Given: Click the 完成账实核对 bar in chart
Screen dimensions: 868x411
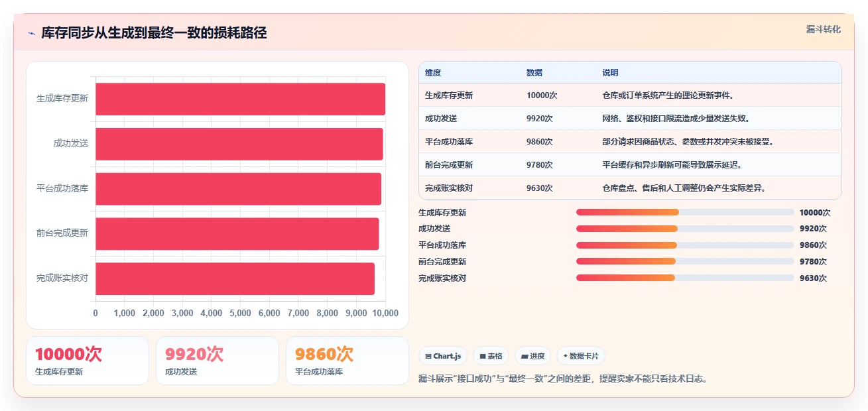Looking at the screenshot, I should (235, 278).
